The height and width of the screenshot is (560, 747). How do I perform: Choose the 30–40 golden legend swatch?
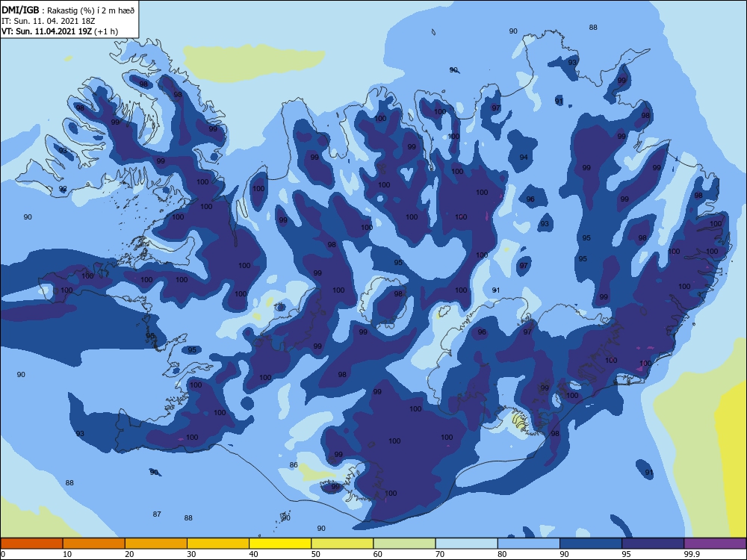click(218, 544)
